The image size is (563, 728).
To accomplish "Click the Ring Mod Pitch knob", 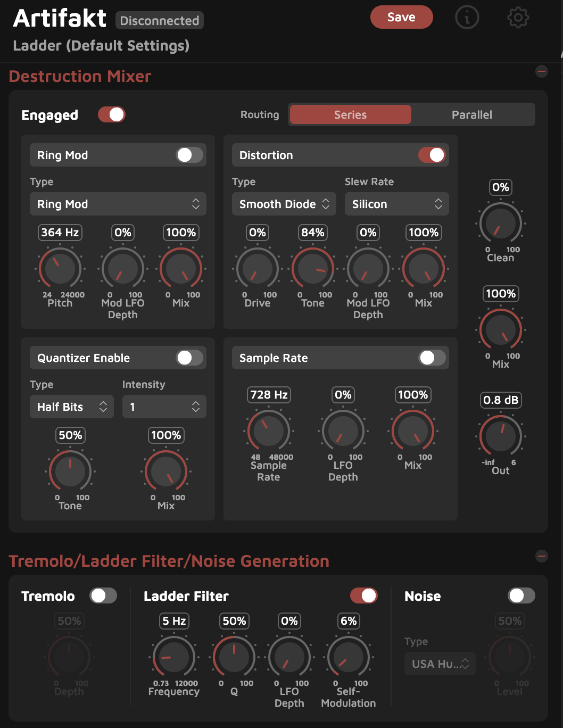I will click(x=60, y=269).
